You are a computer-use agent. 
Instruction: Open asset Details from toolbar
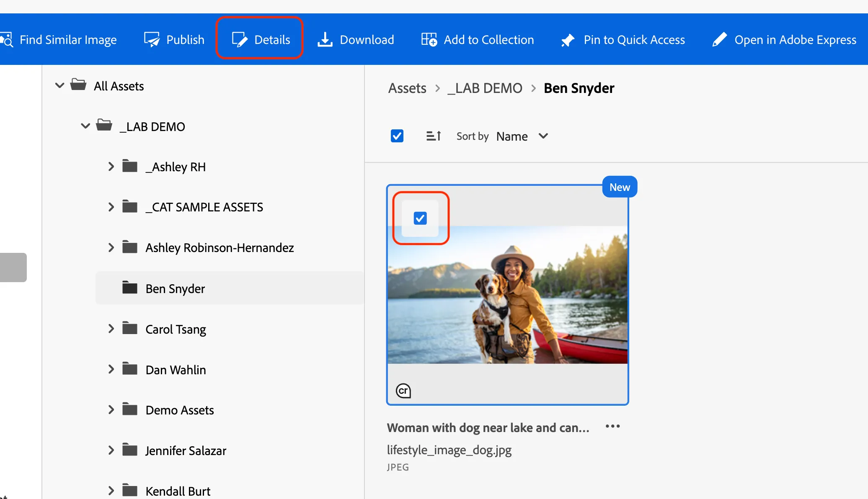click(260, 40)
